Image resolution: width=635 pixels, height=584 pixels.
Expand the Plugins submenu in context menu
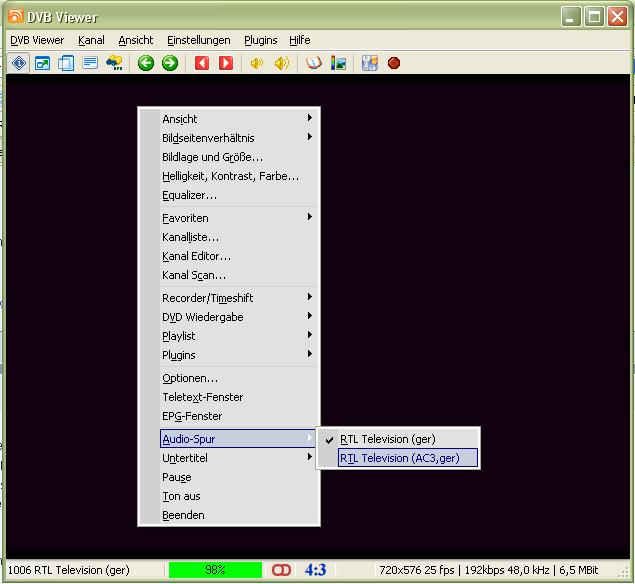238,355
